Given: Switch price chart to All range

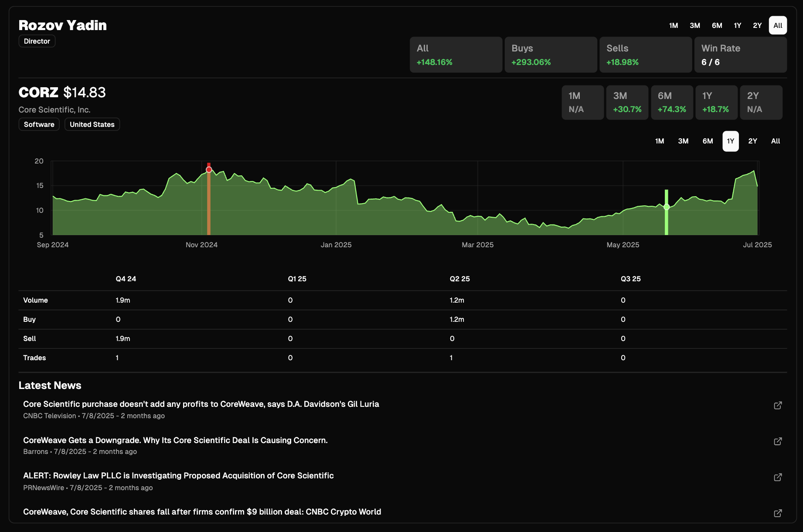Looking at the screenshot, I should [x=776, y=141].
